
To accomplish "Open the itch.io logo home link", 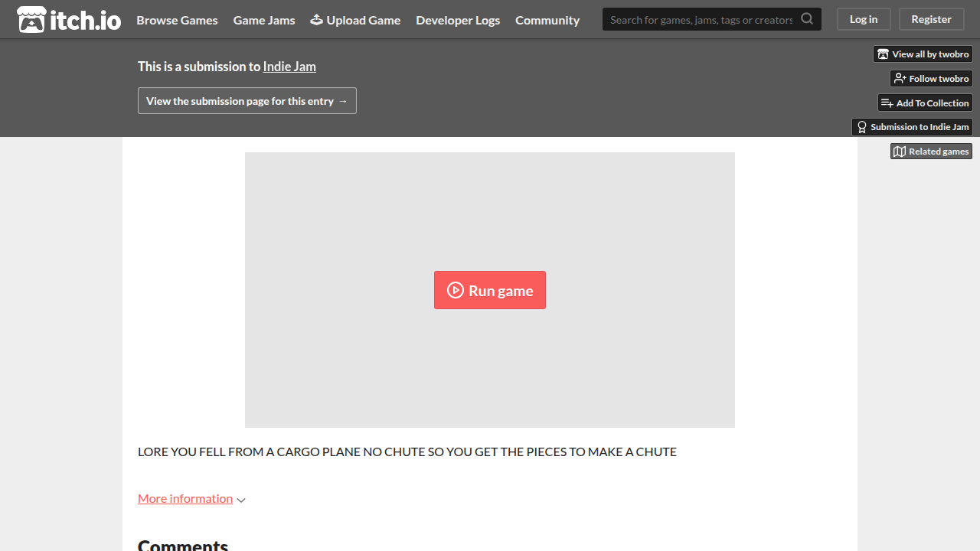I will point(69,20).
